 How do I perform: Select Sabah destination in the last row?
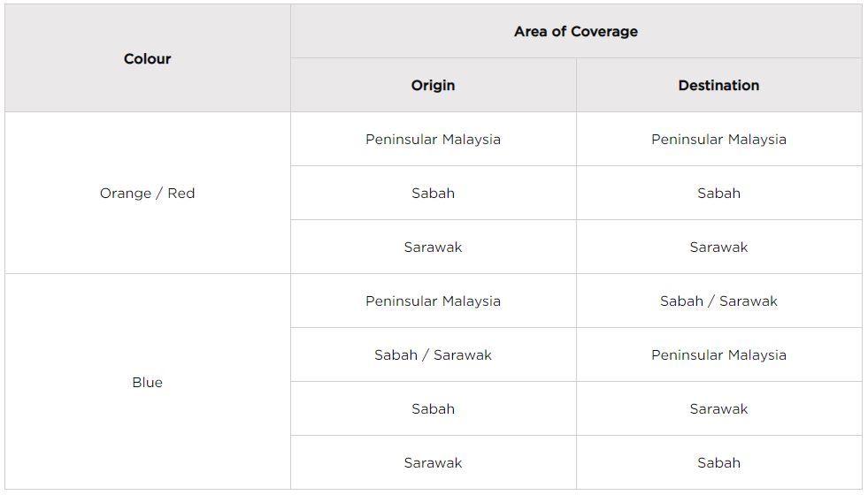(x=718, y=463)
